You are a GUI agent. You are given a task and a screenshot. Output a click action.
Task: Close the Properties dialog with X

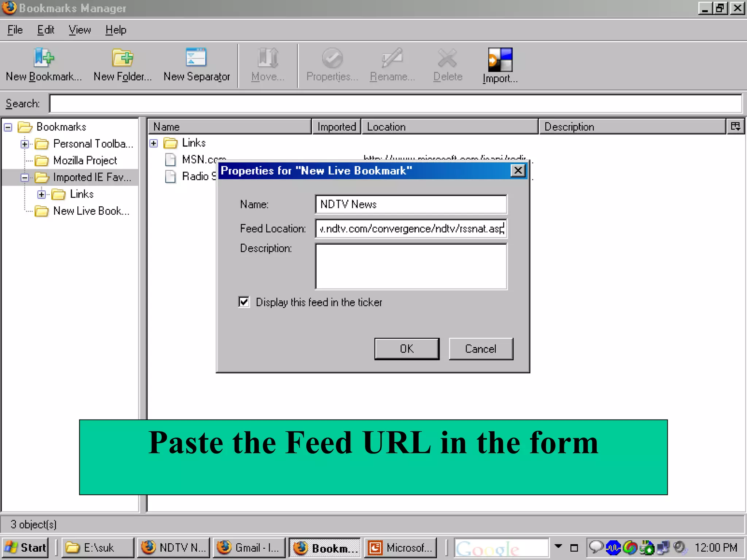pyautogui.click(x=518, y=170)
